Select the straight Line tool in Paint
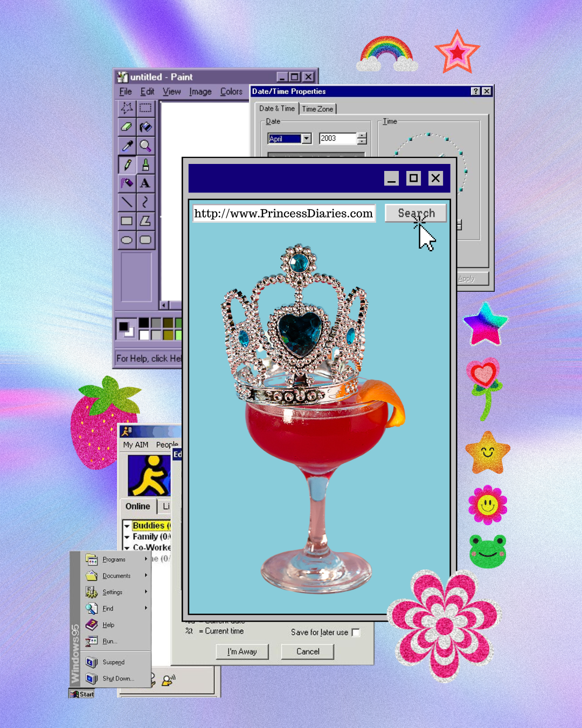 tap(127, 202)
